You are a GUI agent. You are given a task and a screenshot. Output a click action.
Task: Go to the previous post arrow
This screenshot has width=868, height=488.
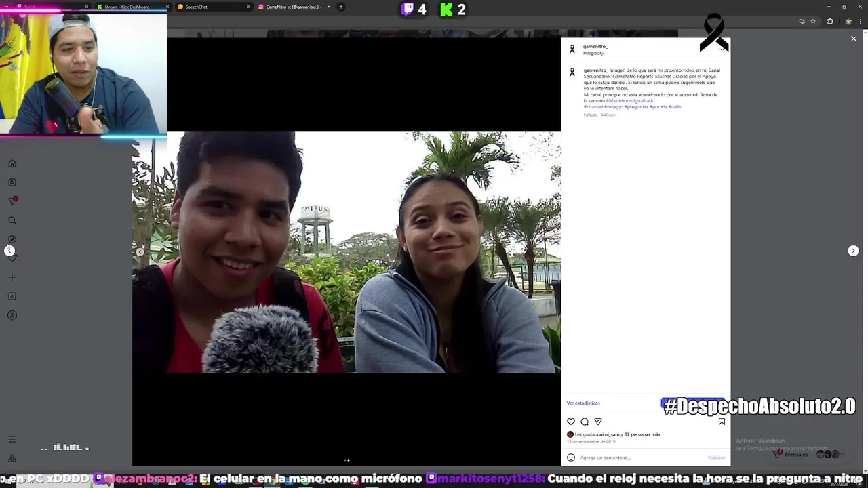coord(9,251)
